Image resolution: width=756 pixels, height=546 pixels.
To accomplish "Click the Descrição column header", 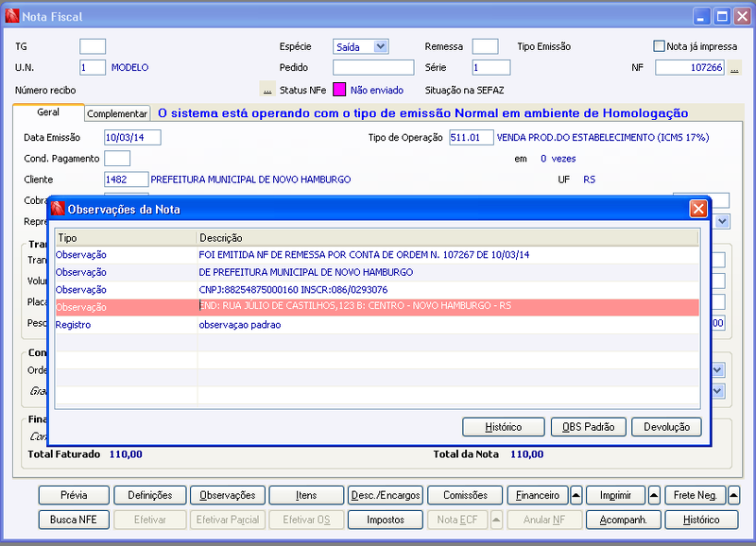I will click(448, 238).
